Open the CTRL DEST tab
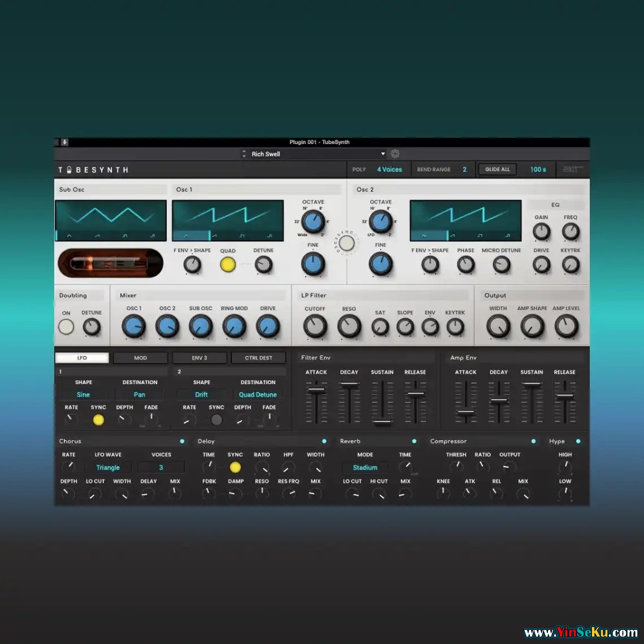Screen dimensions: 644x644 tap(258, 358)
